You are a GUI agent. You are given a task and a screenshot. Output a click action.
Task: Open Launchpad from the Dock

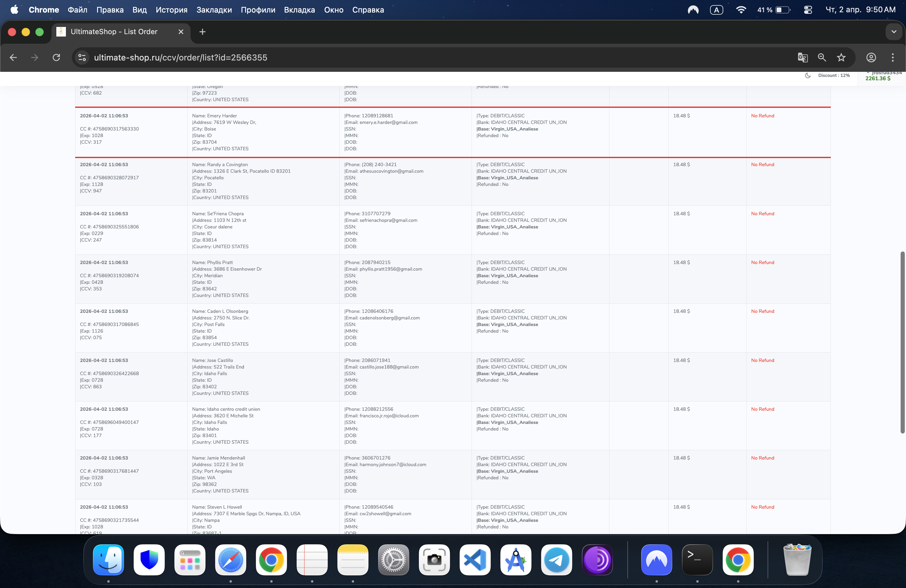(190, 560)
